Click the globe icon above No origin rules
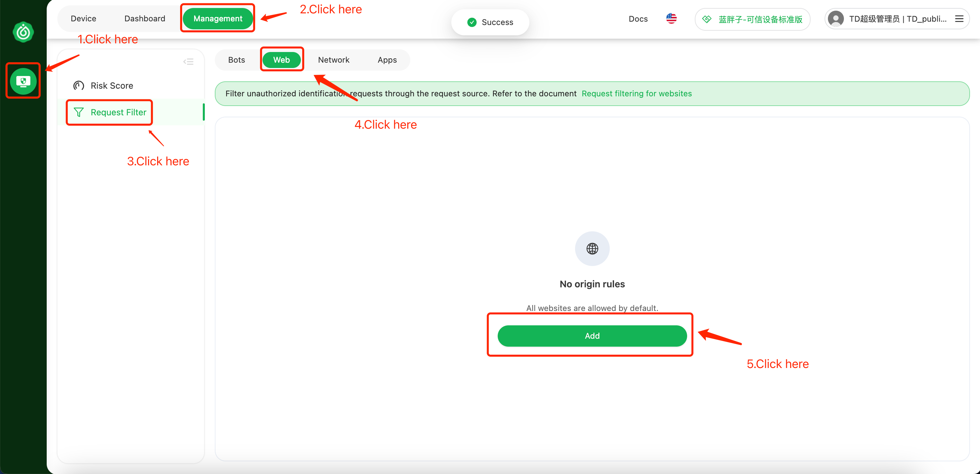Screen dimensions: 980x474 (592, 249)
